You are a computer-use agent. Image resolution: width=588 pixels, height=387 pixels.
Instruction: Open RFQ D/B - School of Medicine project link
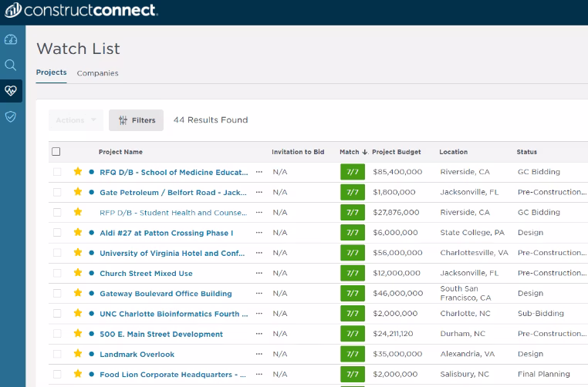coord(174,173)
